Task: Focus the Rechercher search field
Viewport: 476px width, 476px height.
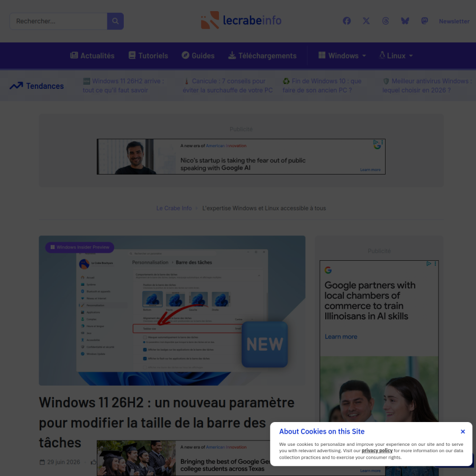Action: 58,21
